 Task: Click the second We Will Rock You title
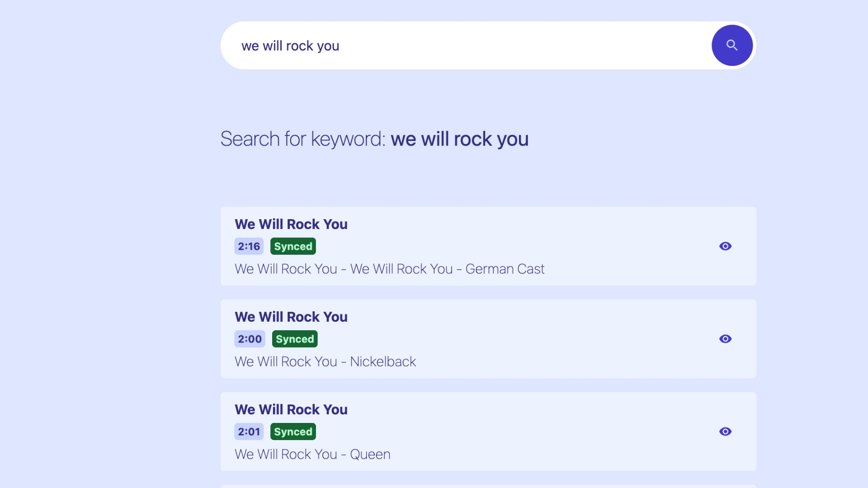coord(291,317)
